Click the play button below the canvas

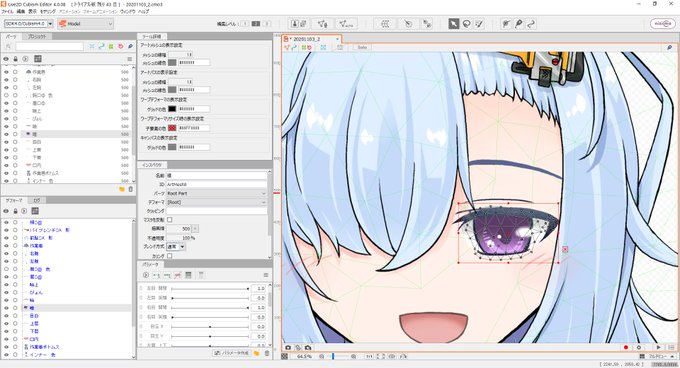pyautogui.click(x=659, y=348)
